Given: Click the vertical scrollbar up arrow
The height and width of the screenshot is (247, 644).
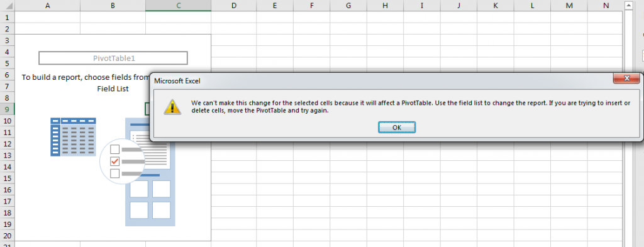Looking at the screenshot, I should click(x=628, y=5).
